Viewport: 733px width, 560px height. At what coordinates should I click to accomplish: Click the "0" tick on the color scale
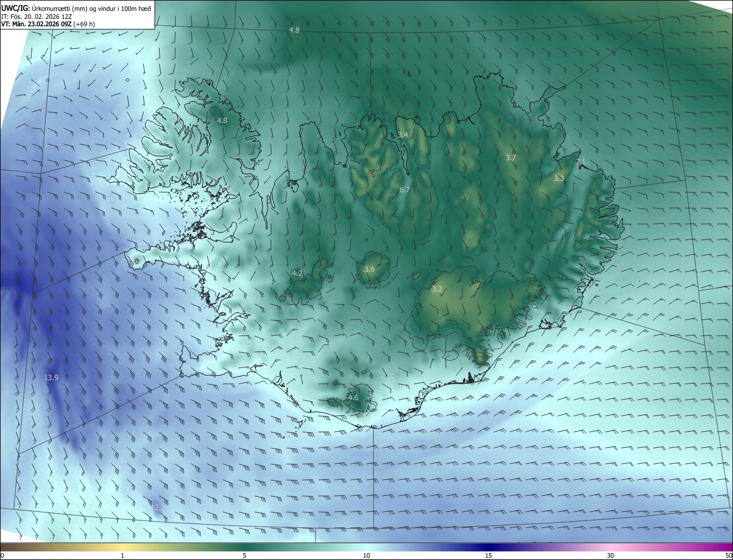(2, 556)
